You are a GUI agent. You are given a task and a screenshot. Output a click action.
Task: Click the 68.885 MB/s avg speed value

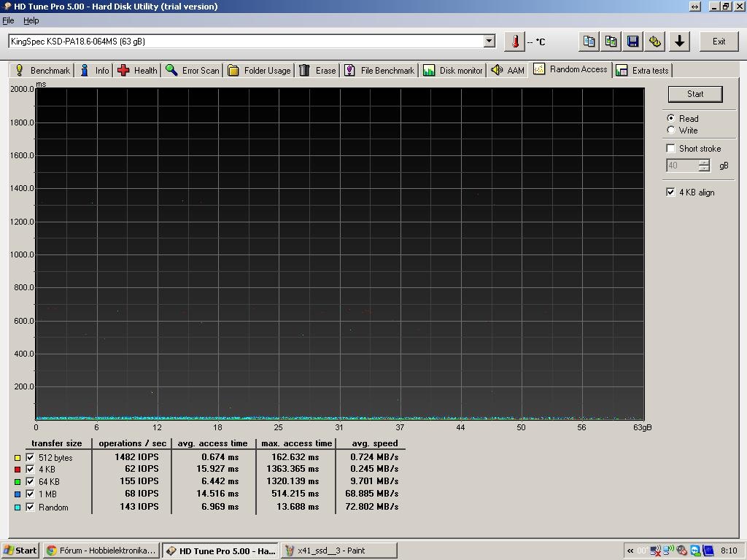click(371, 494)
